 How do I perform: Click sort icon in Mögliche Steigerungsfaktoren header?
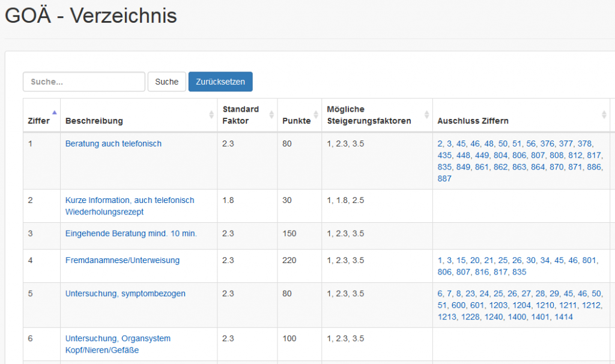click(426, 115)
